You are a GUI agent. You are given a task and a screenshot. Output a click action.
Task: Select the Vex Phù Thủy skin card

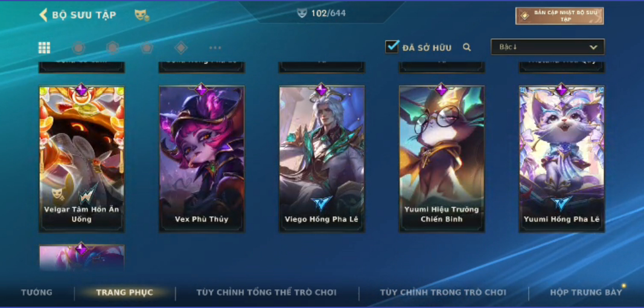pos(202,159)
